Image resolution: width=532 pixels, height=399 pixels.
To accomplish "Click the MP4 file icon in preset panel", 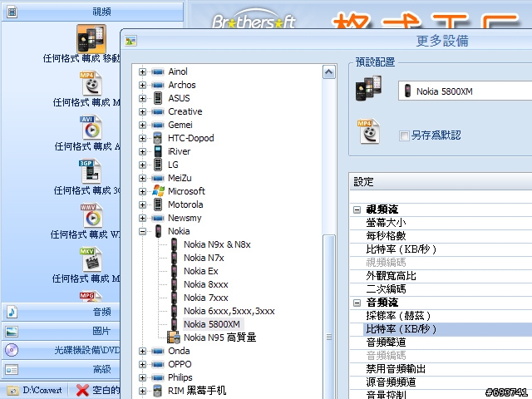I will click(x=369, y=131).
